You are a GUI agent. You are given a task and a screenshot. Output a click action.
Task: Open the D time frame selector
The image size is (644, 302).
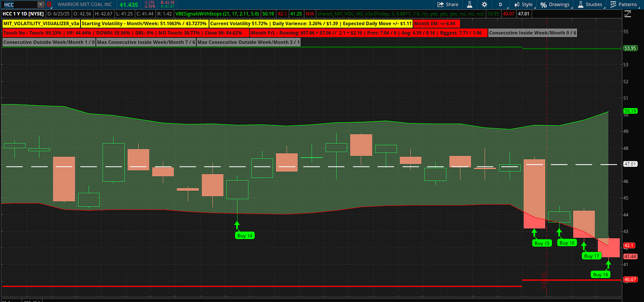click(500, 4)
